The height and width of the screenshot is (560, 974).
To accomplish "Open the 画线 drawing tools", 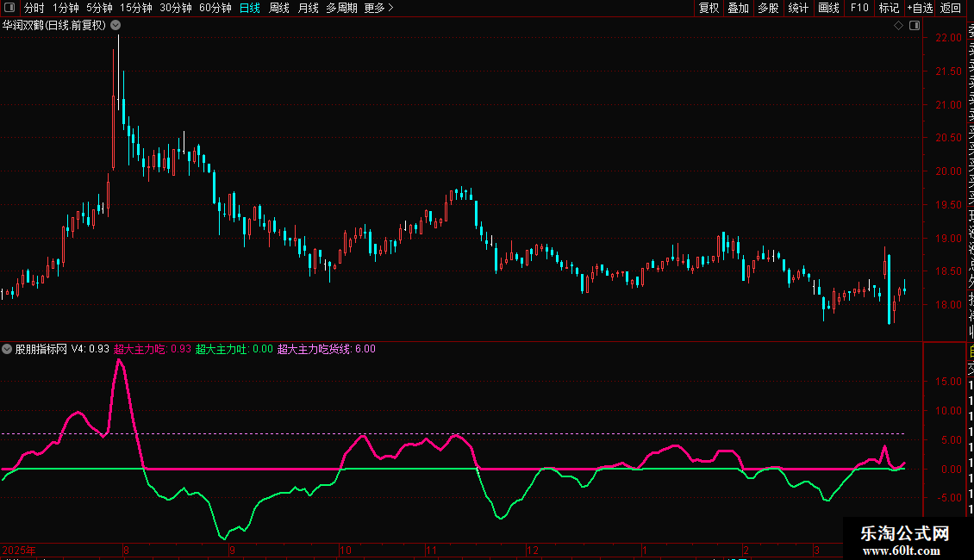I will coord(828,8).
